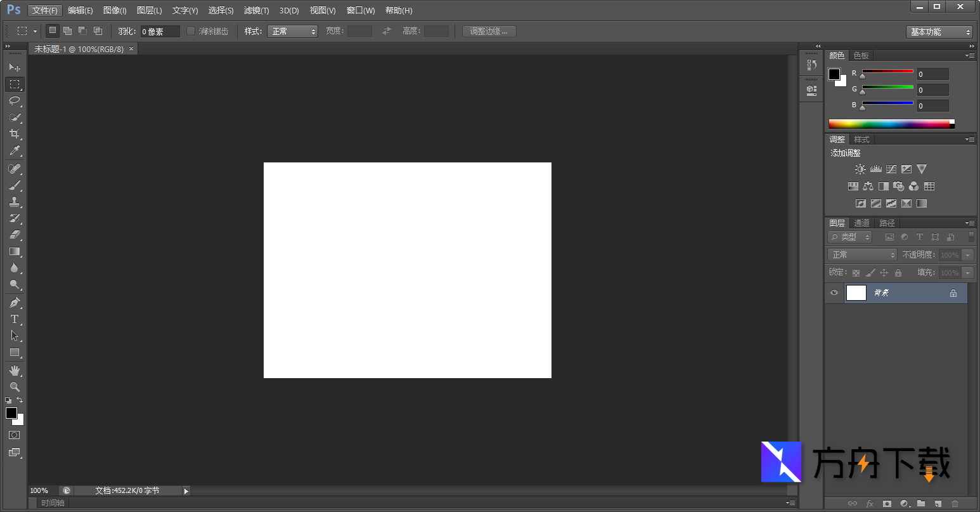The width and height of the screenshot is (980, 512).
Task: Open the layer blend mode dropdown showing 正常
Action: click(861, 254)
